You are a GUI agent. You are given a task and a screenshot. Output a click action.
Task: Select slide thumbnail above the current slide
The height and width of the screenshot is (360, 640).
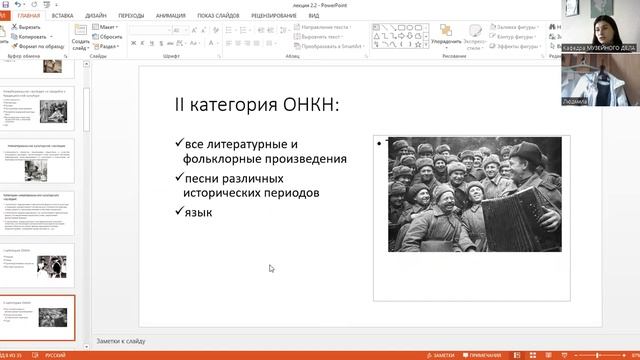[38, 265]
